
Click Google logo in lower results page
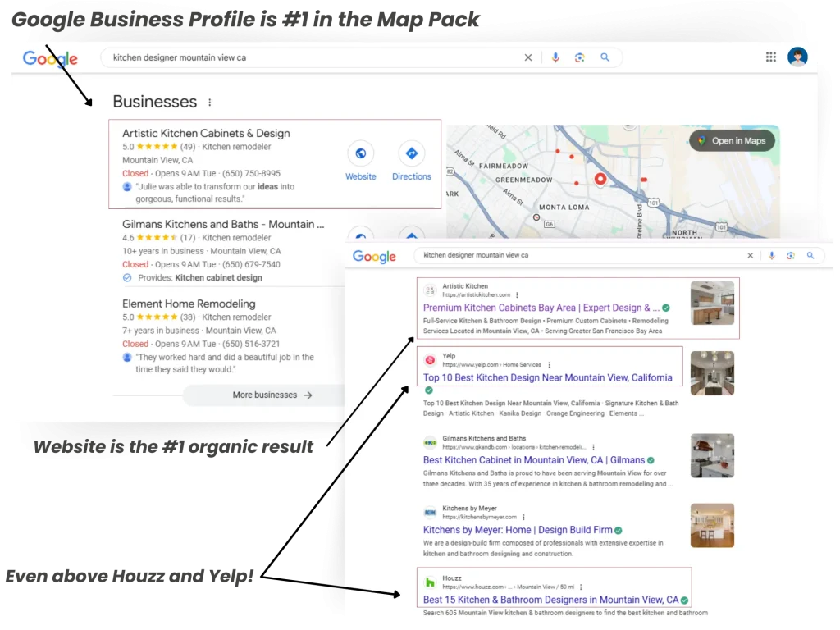pyautogui.click(x=374, y=257)
